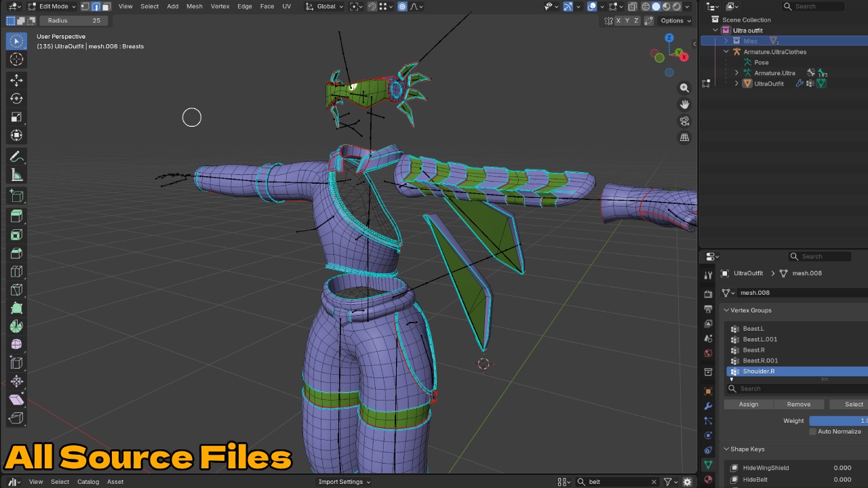
Task: Toggle X axis mirror
Action: click(618, 21)
